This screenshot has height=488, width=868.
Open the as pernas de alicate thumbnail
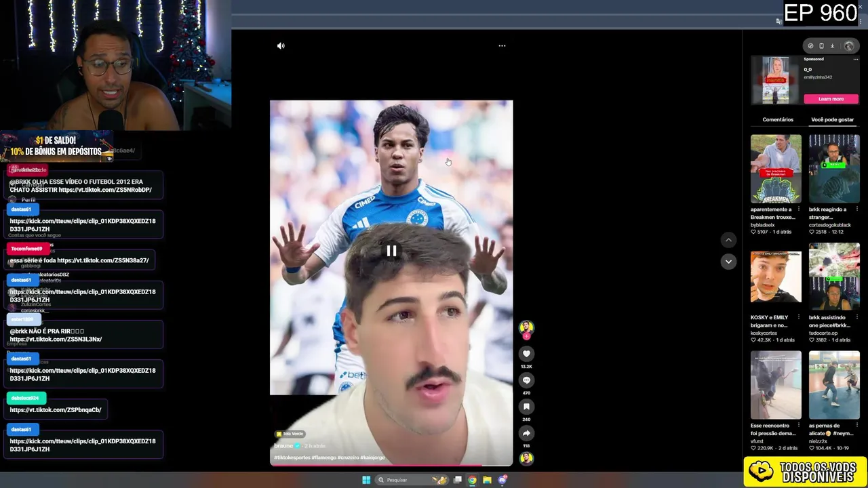coord(834,385)
